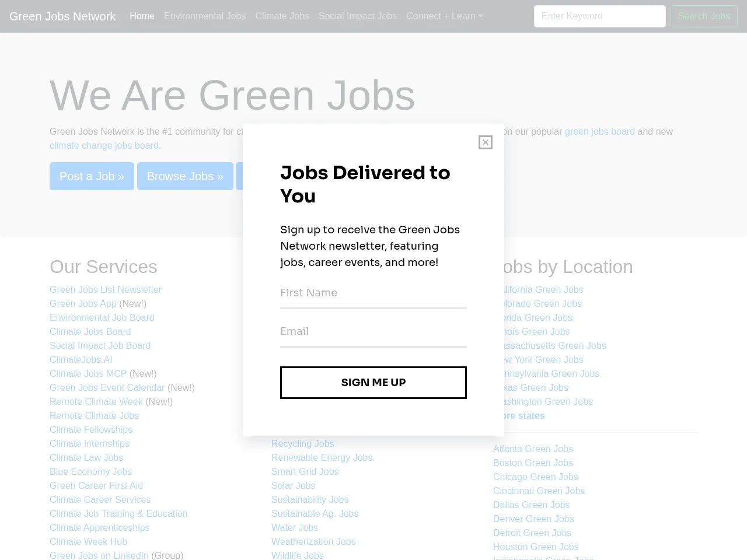Open Recycling Jobs link
The height and width of the screenshot is (560, 747).
pos(303,443)
